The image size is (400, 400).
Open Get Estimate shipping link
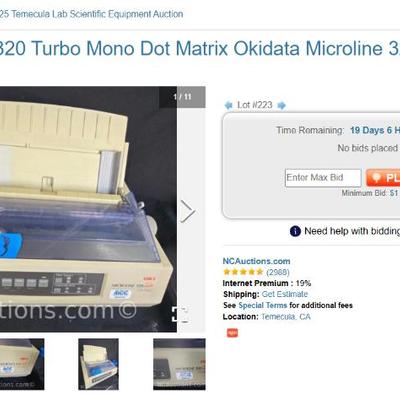click(285, 294)
